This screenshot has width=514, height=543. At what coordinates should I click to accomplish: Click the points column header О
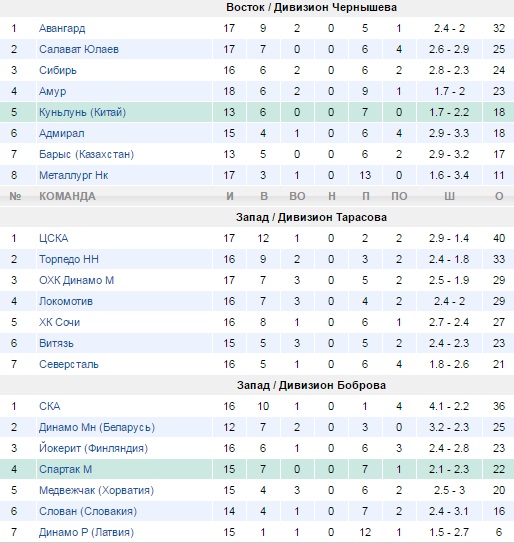coord(499,196)
